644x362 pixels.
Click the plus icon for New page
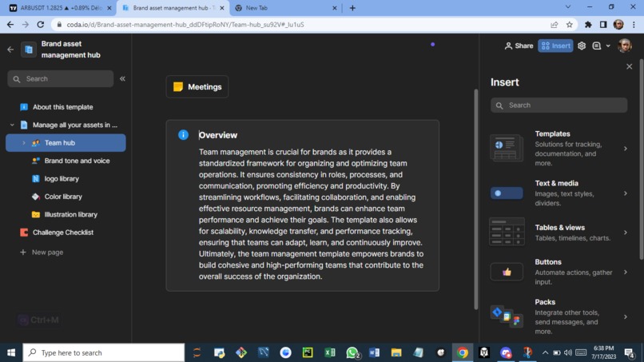coord(23,252)
